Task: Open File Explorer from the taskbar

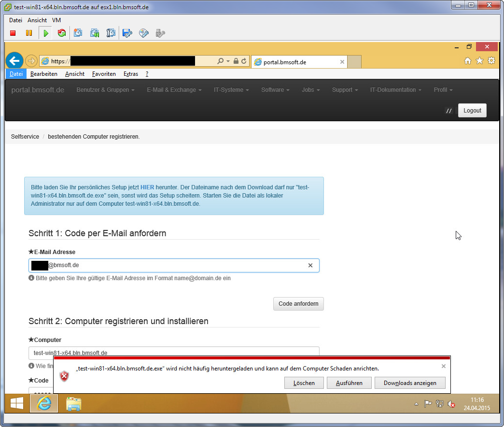Action: point(73,403)
